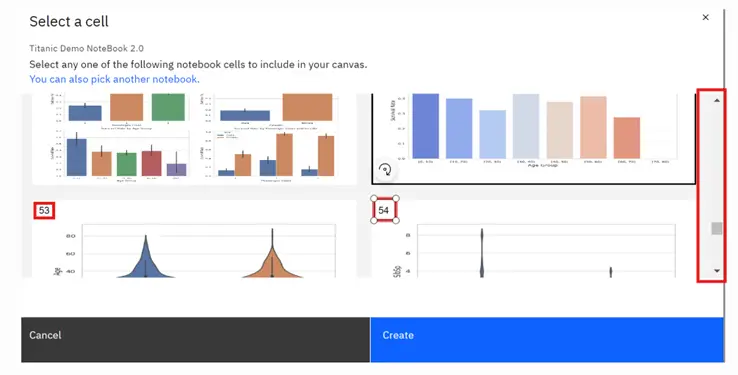Click the scrollbar up arrow
Image resolution: width=738 pixels, height=375 pixels.
(716, 100)
